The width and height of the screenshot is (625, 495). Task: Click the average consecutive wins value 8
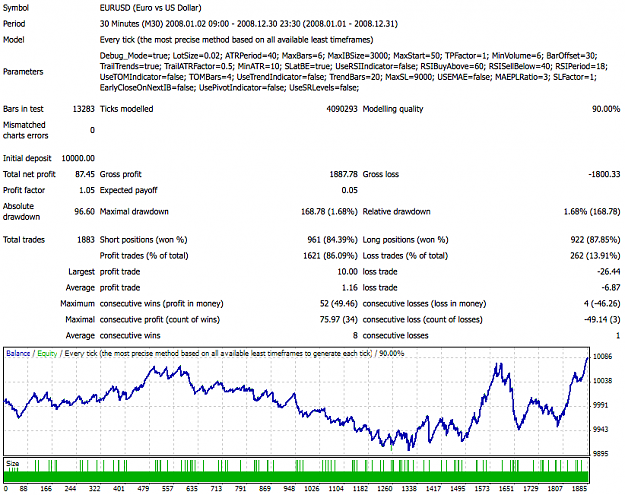click(355, 336)
